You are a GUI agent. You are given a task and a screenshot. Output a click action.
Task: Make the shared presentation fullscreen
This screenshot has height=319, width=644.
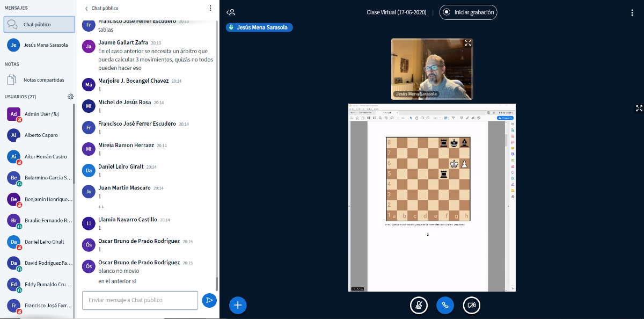[639, 108]
